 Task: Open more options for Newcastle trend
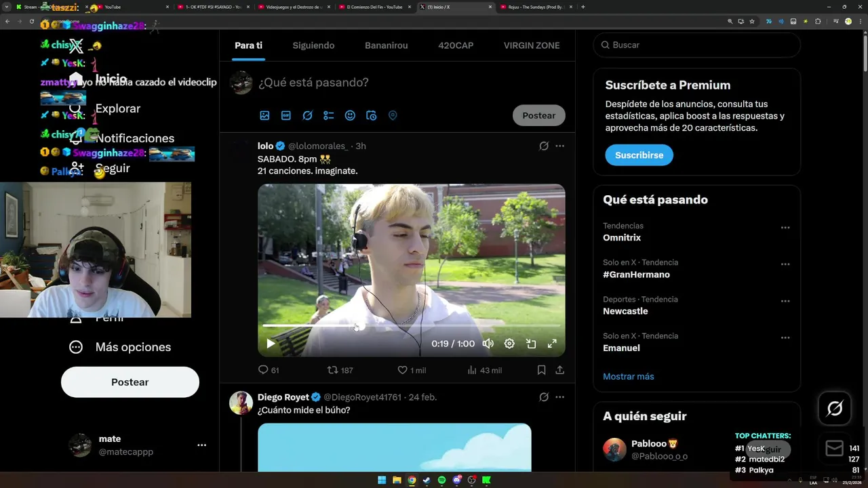[785, 301]
